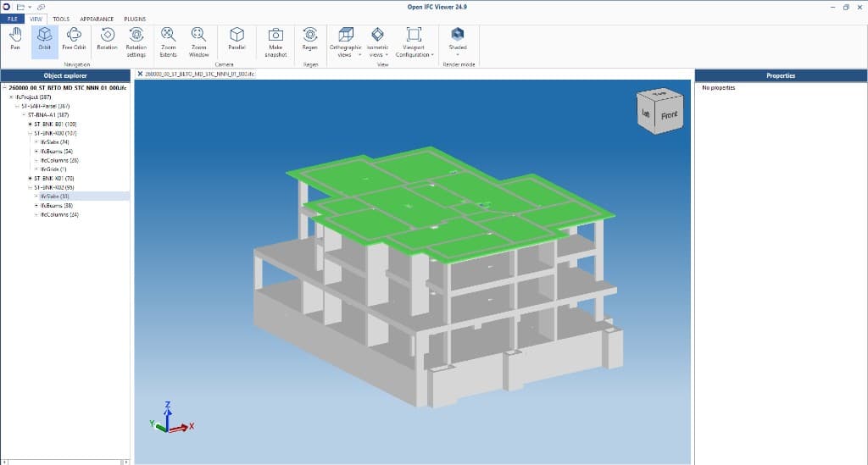Choose the Zoom Window tool
This screenshot has height=465, width=868.
[x=198, y=42]
